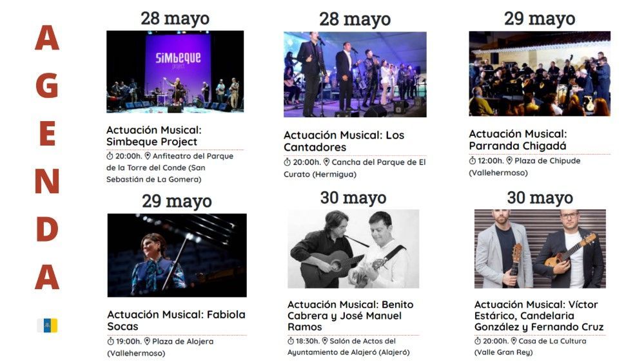Click the location pin before Plaza de Chipude
The image size is (644, 362).
509,160
